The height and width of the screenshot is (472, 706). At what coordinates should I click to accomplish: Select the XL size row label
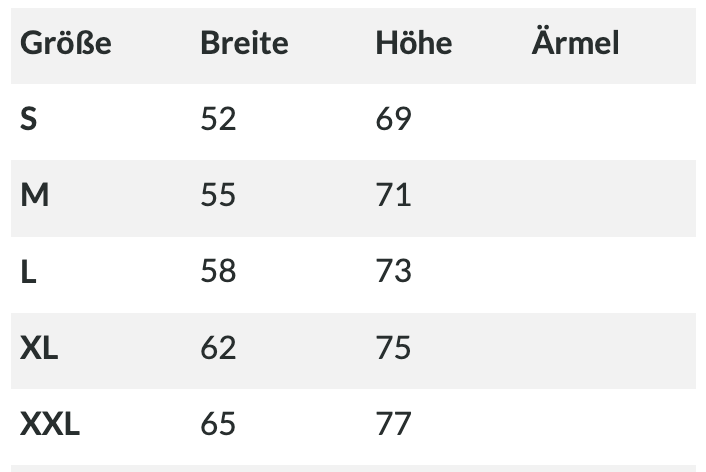[x=39, y=348]
